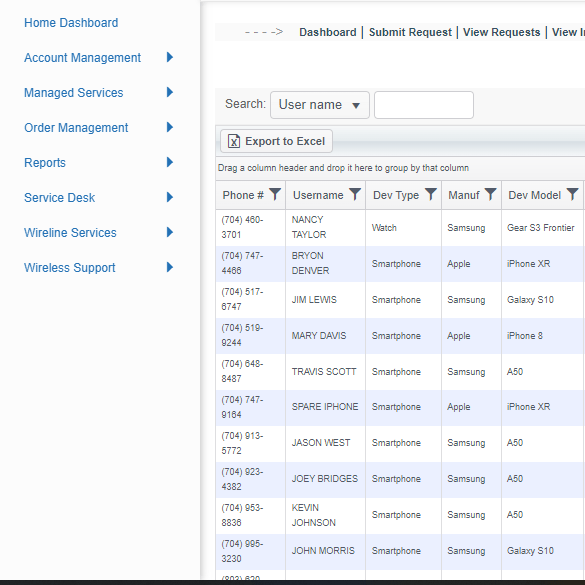The height and width of the screenshot is (585, 585).
Task: Open Managed Services menu item
Action: pyautogui.click(x=73, y=93)
